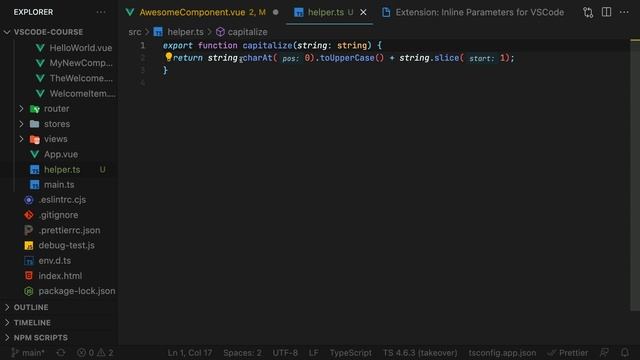Click the main branch indicator
Image resolution: width=640 pixels, height=360 pixels.
coord(28,353)
